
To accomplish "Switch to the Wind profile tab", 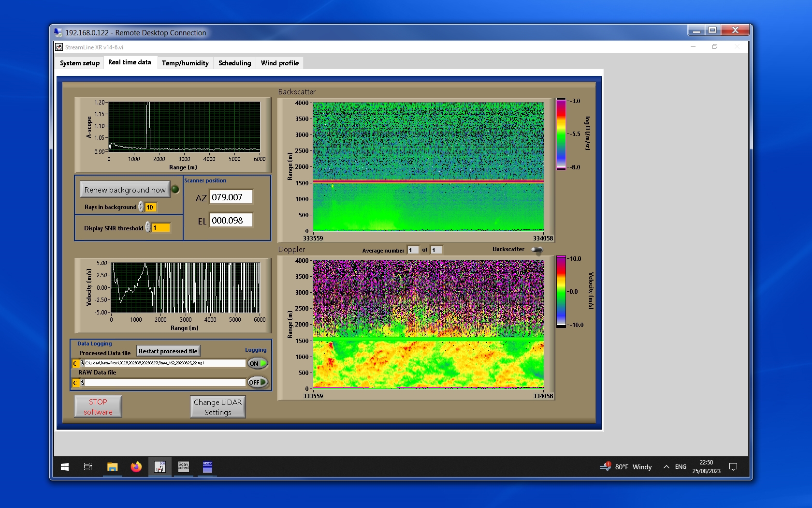I will pos(279,63).
